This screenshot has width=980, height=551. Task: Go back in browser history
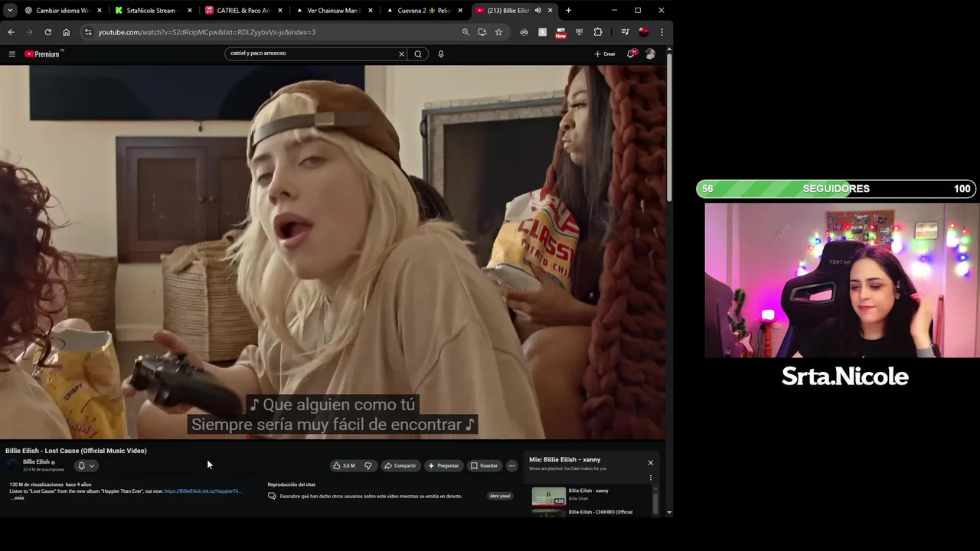pos(11,32)
